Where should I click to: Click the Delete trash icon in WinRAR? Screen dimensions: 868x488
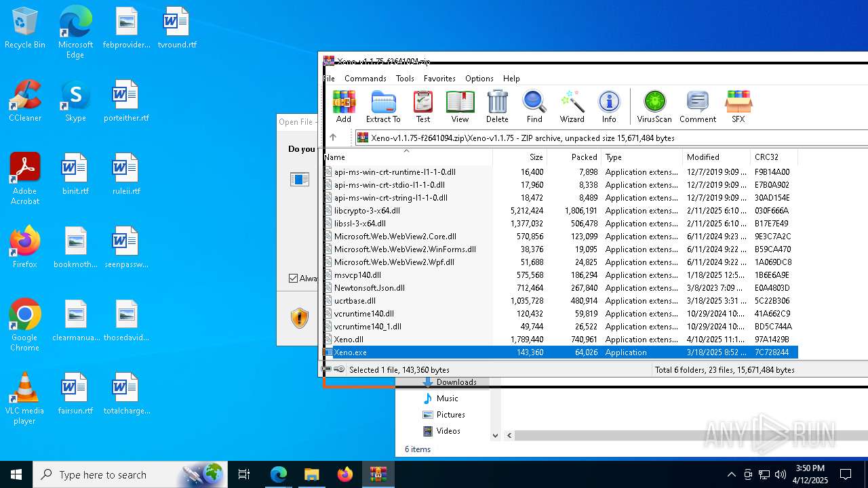[x=497, y=107]
